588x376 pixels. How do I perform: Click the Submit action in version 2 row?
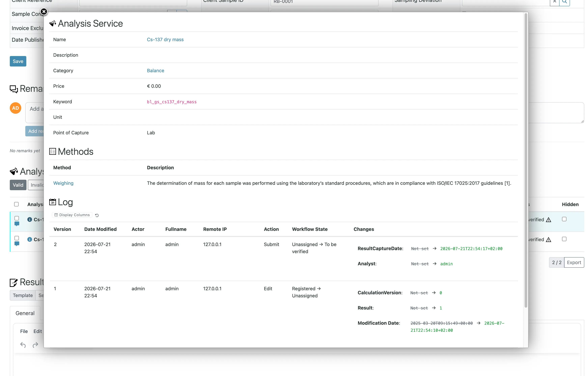coord(271,244)
